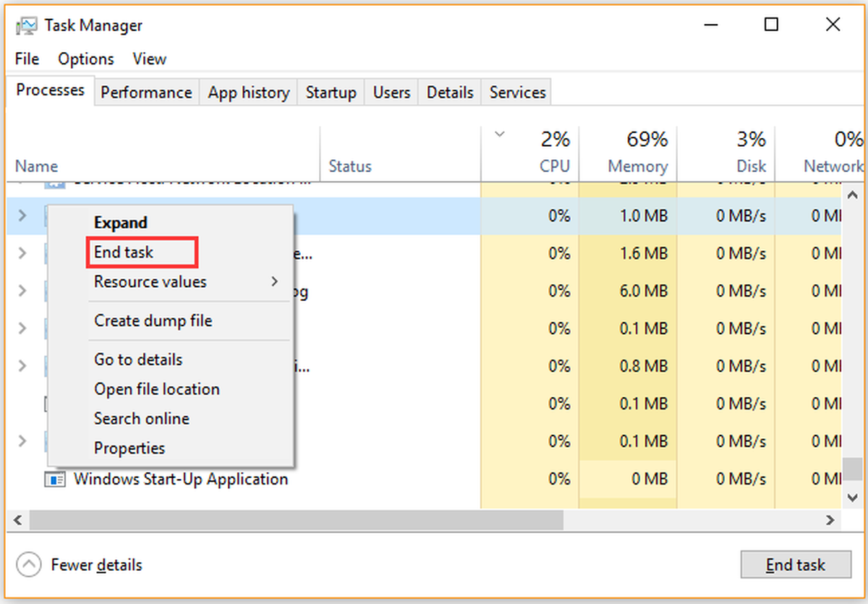Click the Fewer details up-arrow icon
The image size is (868, 604).
tap(29, 565)
